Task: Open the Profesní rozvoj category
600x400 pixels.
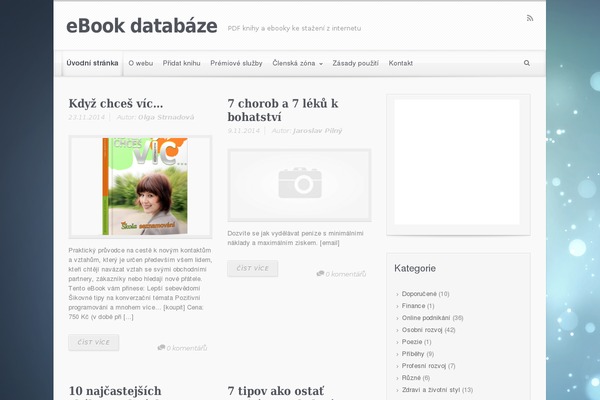Action: (x=424, y=366)
